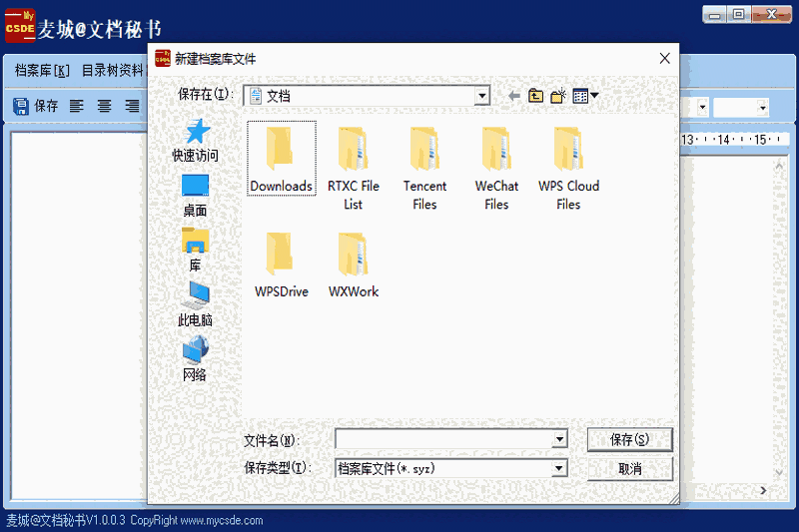
Task: Expand the 保存类型 file type dropdown
Action: click(x=559, y=468)
